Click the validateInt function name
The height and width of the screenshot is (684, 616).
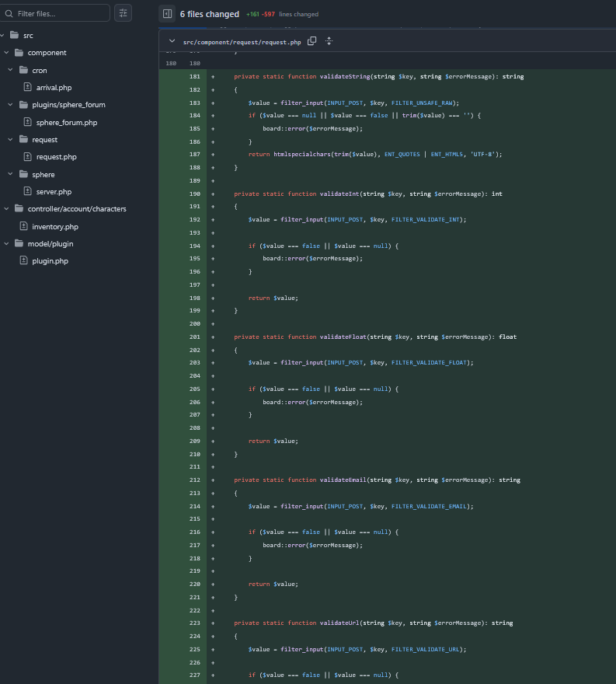(x=339, y=194)
